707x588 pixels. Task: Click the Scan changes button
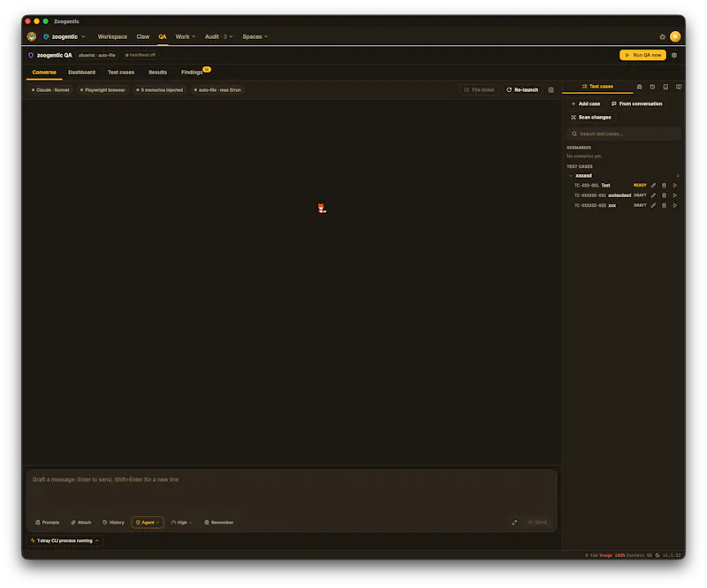click(591, 118)
